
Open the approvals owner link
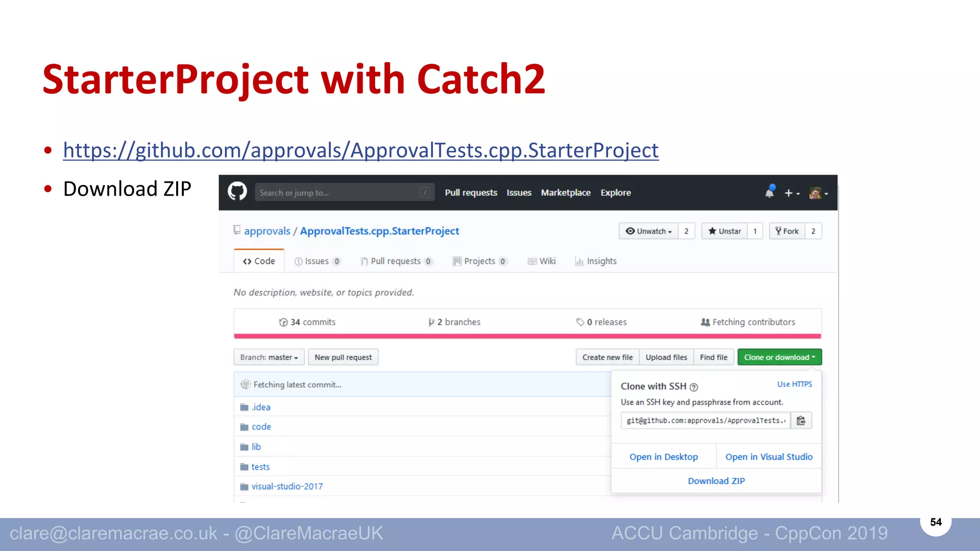[x=267, y=231]
